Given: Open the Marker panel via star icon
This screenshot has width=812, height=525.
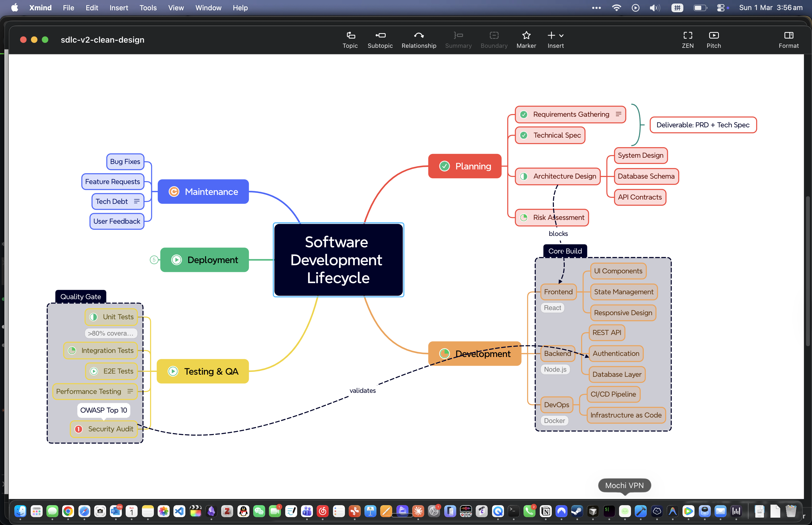Looking at the screenshot, I should click(x=526, y=35).
